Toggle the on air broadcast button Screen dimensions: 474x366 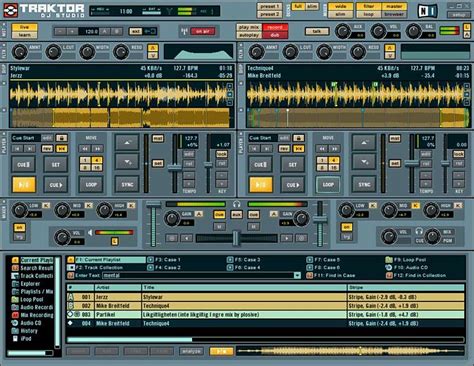tap(203, 31)
